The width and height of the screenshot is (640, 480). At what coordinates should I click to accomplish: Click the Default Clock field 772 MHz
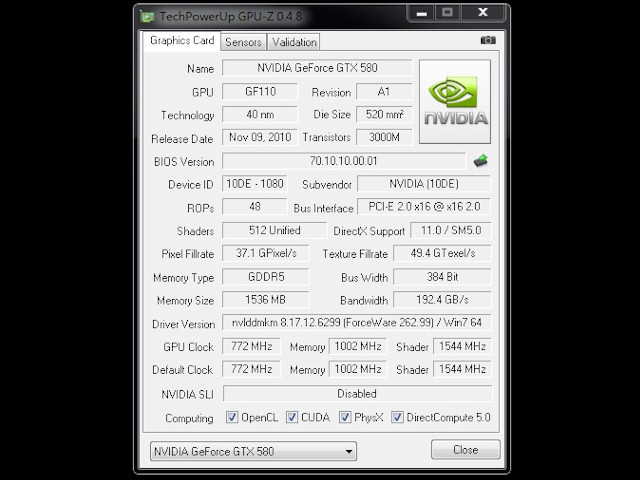tap(251, 369)
